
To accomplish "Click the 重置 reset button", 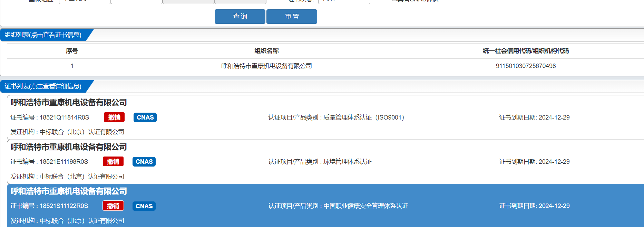I will (x=292, y=17).
